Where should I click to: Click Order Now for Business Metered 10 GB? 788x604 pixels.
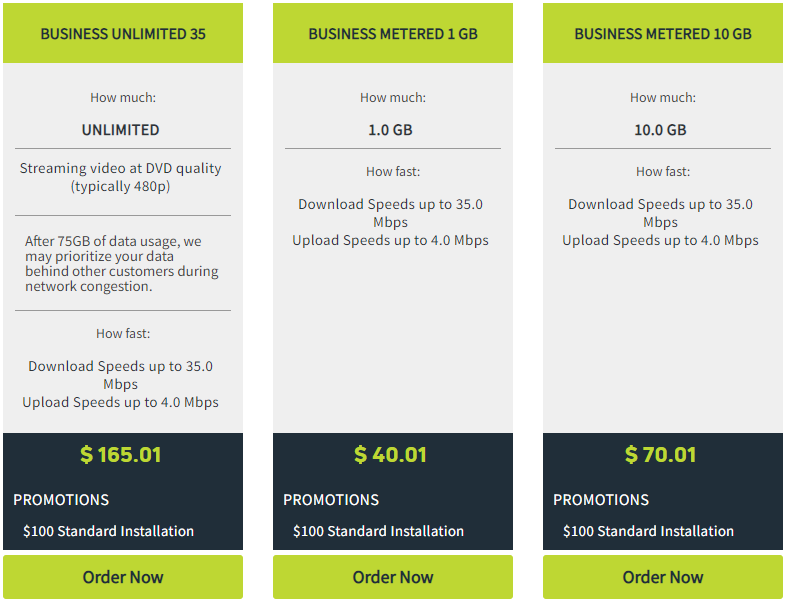point(662,577)
